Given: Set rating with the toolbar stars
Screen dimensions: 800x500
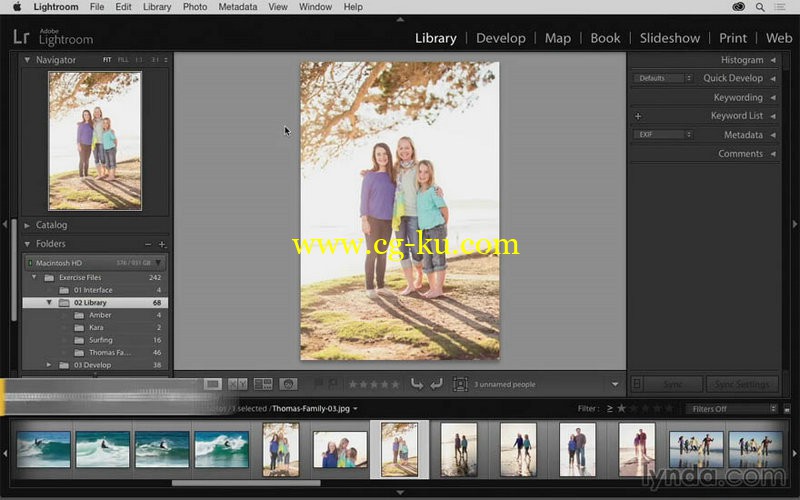Looking at the screenshot, I should (373, 384).
